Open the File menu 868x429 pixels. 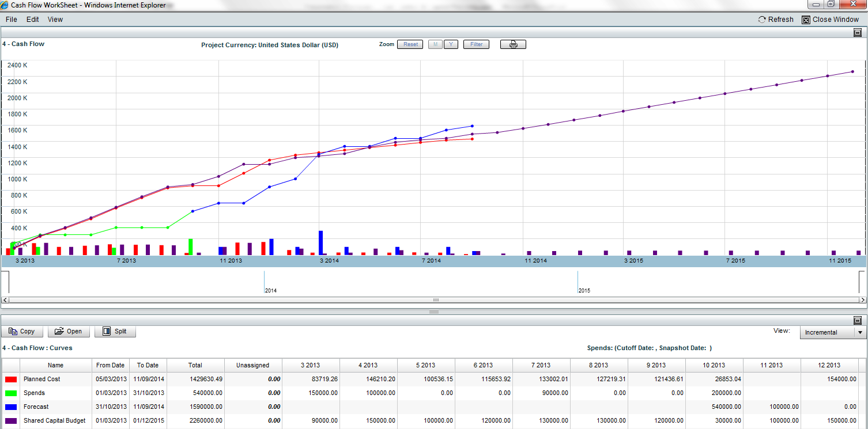[x=11, y=20]
